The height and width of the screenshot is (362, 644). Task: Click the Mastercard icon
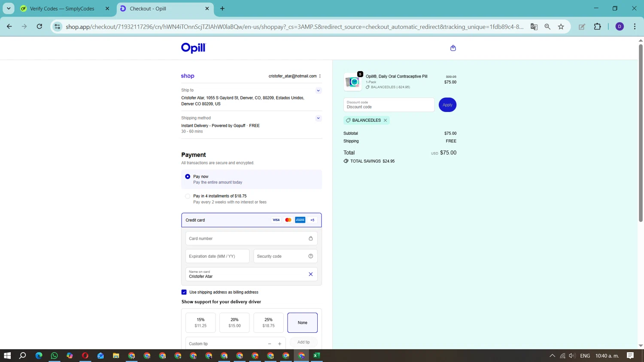click(288, 220)
